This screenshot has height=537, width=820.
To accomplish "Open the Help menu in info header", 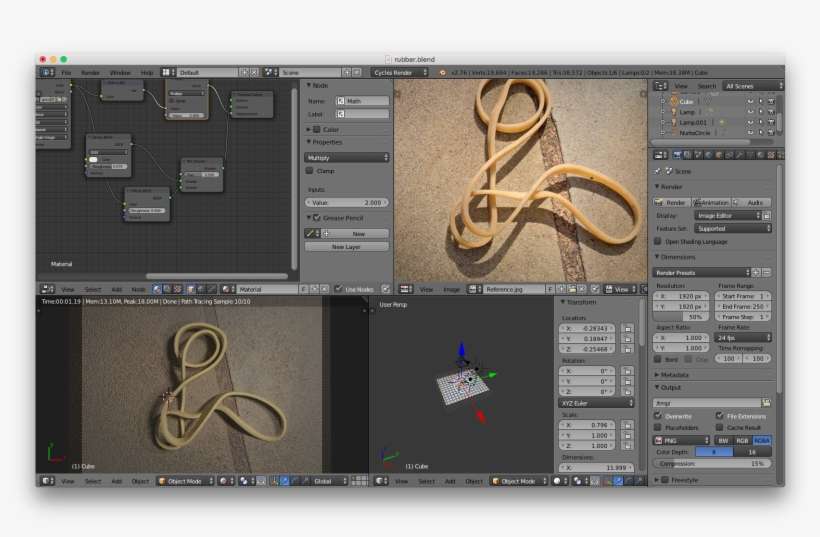I will click(147, 73).
